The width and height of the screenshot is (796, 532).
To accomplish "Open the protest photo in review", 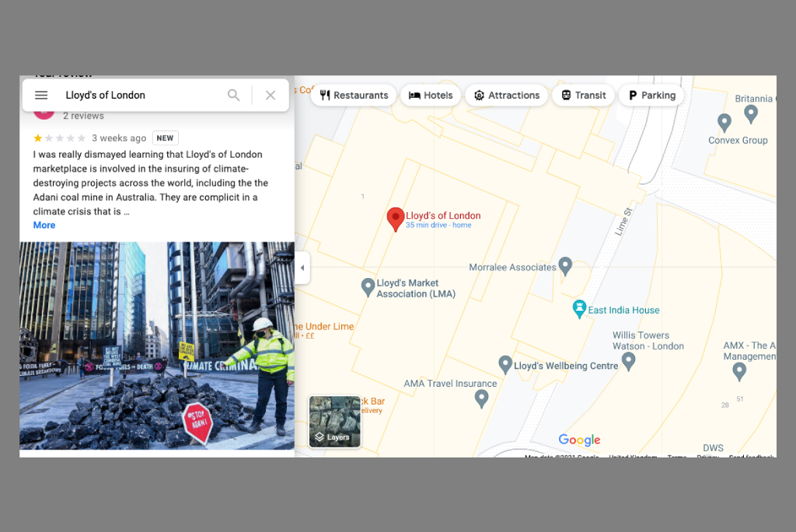I will coord(157,346).
